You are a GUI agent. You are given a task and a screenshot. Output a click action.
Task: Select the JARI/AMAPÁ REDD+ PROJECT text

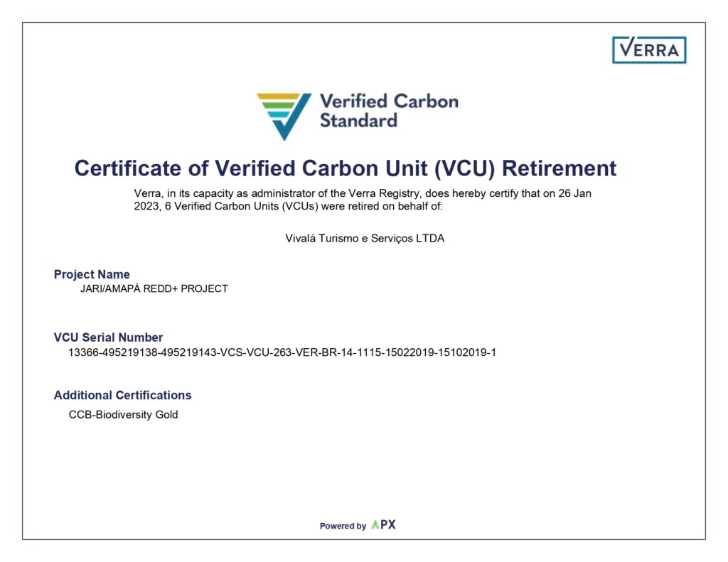[154, 288]
